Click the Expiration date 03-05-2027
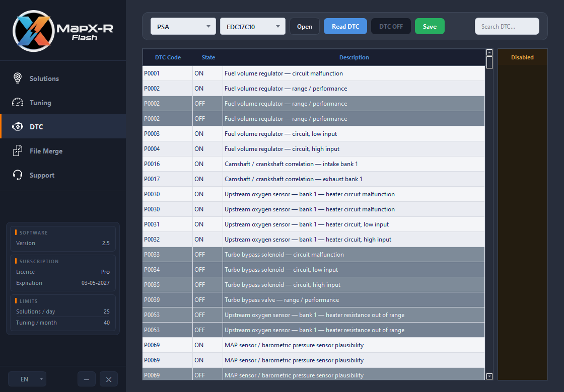The image size is (564, 392). click(x=95, y=283)
